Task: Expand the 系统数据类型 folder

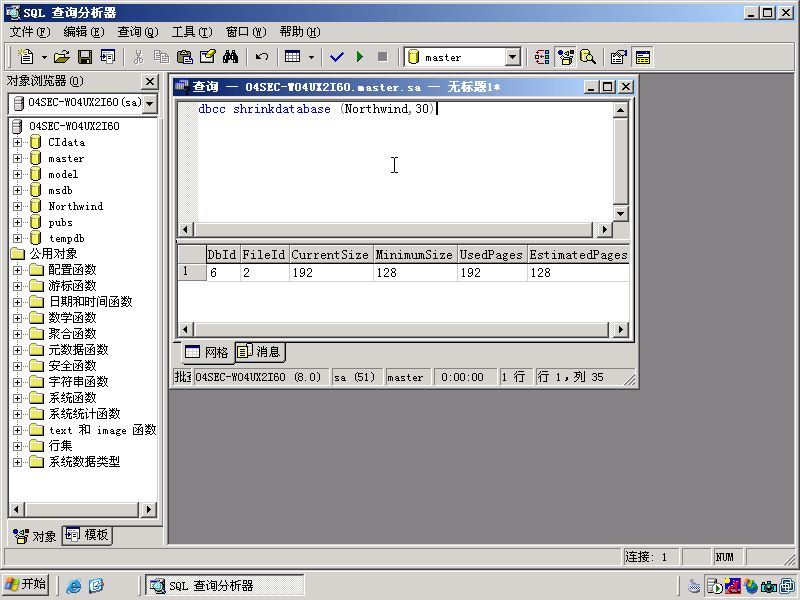Action: tap(17, 462)
